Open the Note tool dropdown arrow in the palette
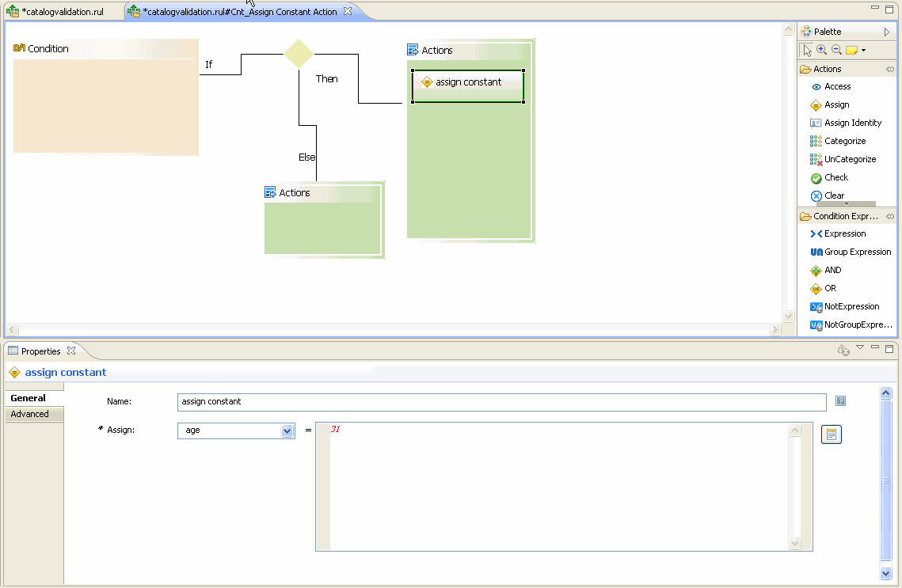902x588 pixels. [x=863, y=51]
